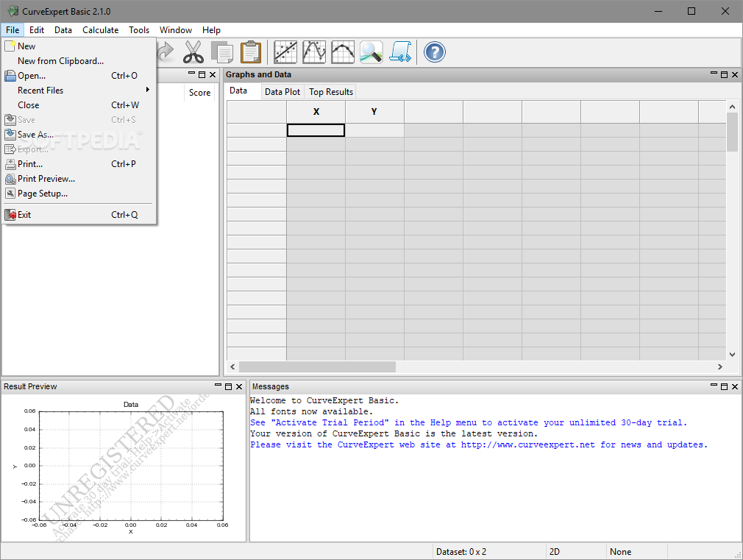
Task: Open the Calculate menu
Action: coord(101,30)
